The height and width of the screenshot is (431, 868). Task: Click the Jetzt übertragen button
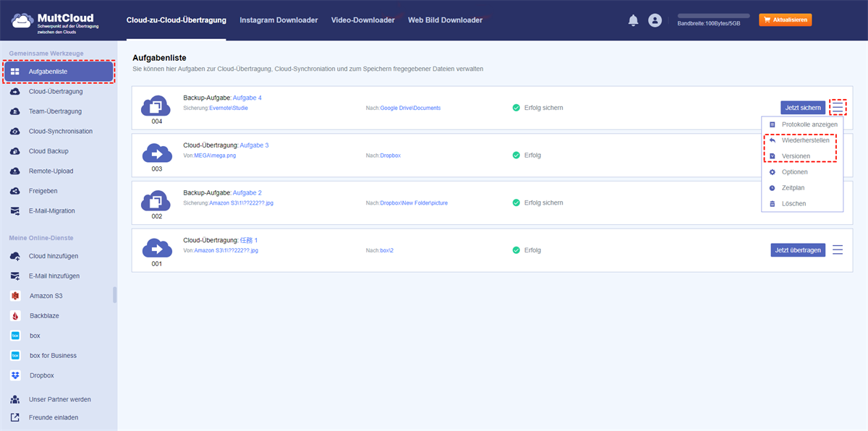pos(797,250)
